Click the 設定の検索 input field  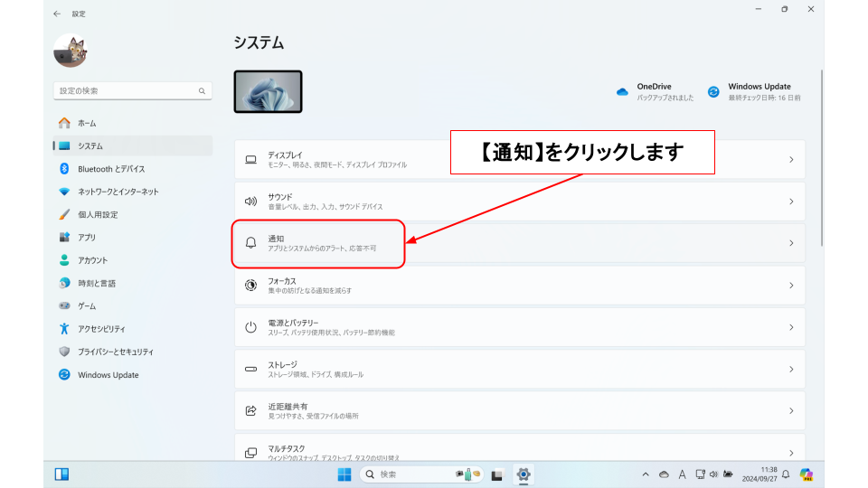(x=125, y=91)
